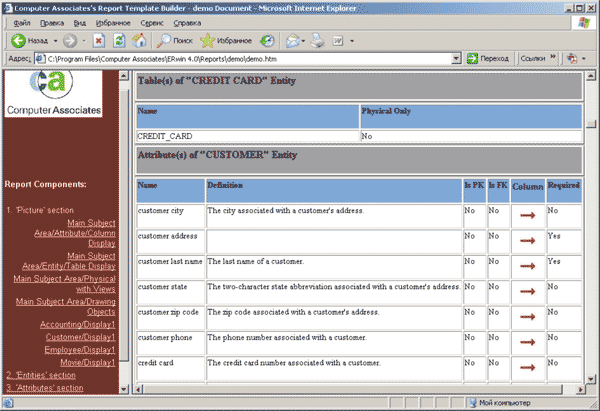
Task: Click the Definition column header
Action: [334, 190]
